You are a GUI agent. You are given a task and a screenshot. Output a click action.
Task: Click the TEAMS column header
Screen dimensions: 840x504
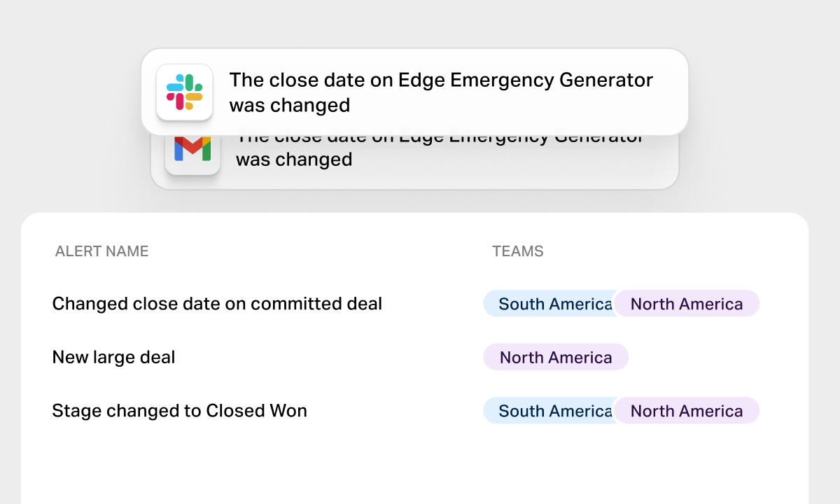pyautogui.click(x=518, y=251)
